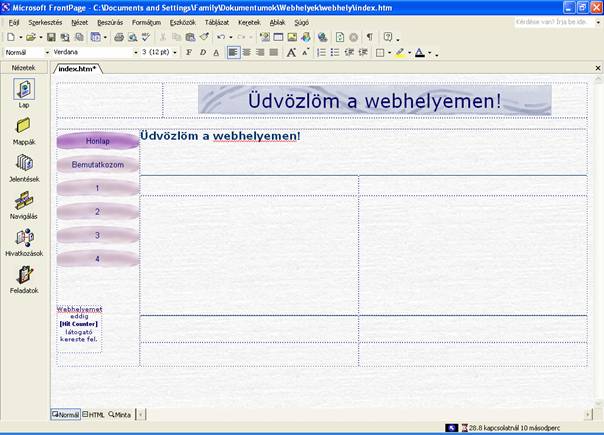Click the Bemutatkozom navigation button

(98, 164)
